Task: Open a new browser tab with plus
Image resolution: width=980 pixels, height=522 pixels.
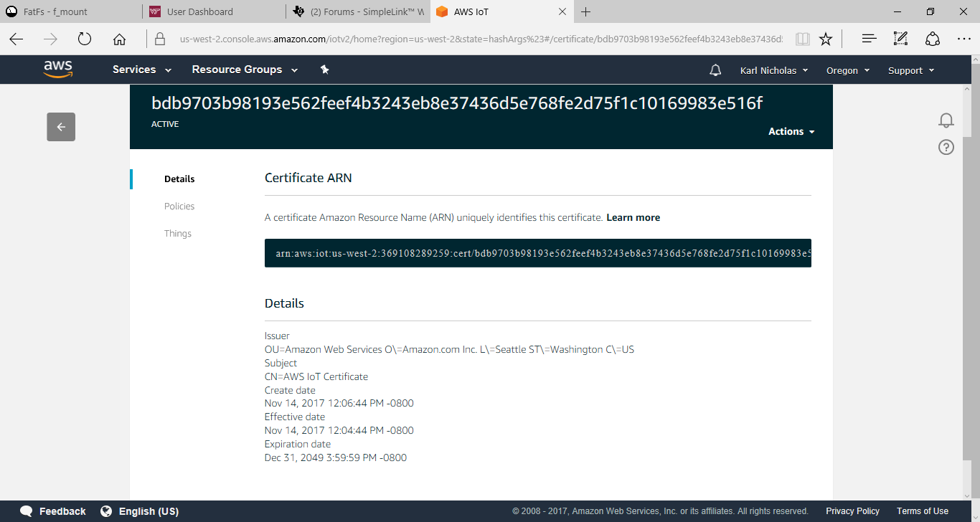Action: [585, 11]
